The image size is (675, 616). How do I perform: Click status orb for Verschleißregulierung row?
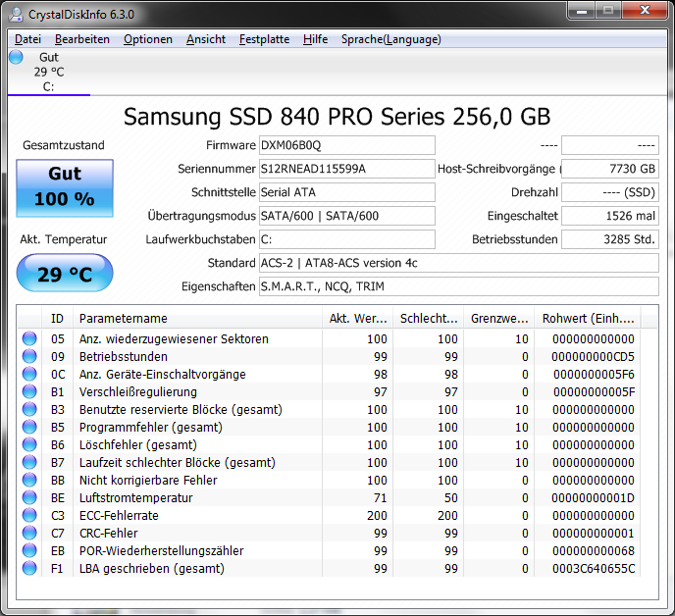pos(29,391)
